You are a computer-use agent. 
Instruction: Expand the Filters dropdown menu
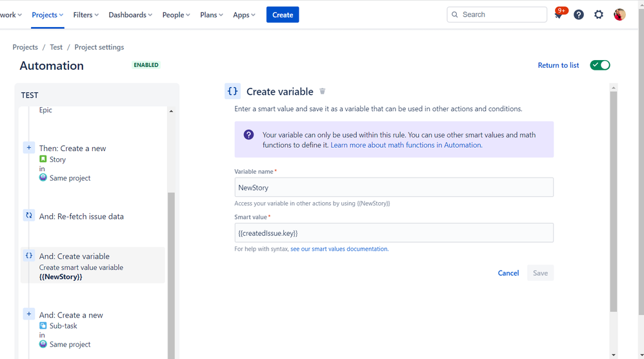[x=86, y=15]
